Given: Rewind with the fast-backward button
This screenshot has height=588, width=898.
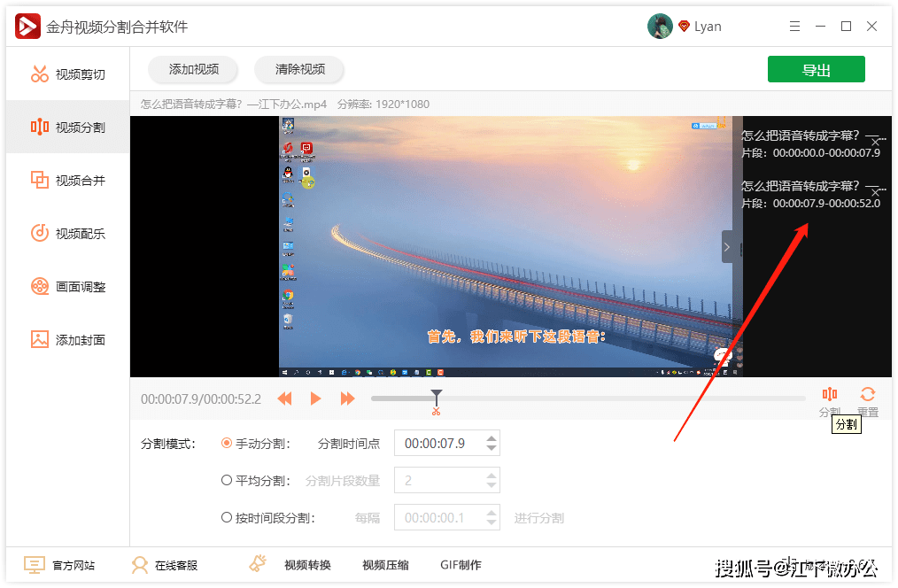Looking at the screenshot, I should 284,398.
